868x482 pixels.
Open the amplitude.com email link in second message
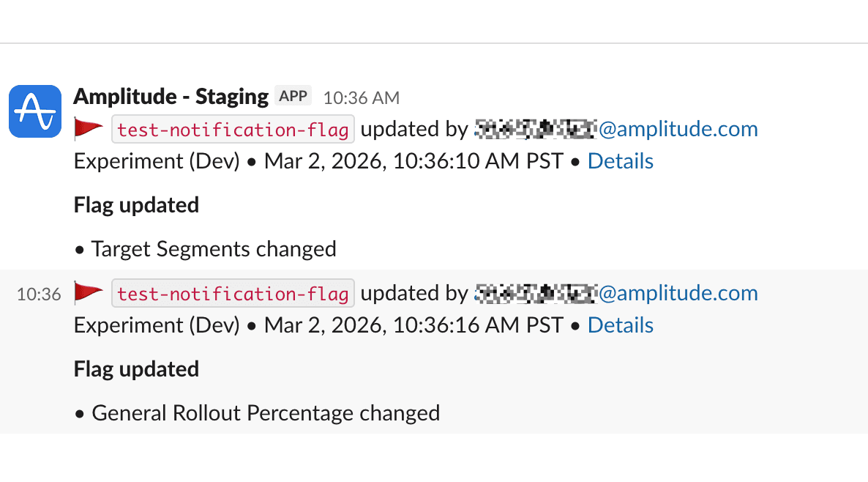678,294
